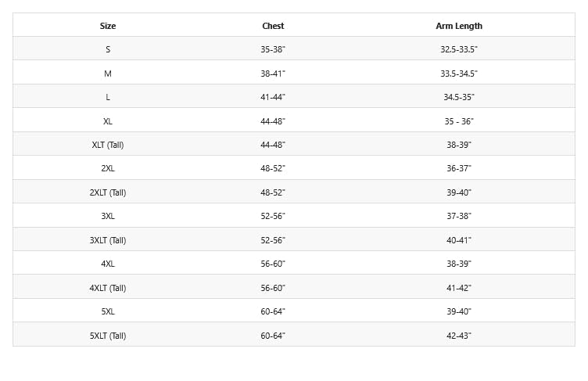Select the XL size cell

coord(108,121)
